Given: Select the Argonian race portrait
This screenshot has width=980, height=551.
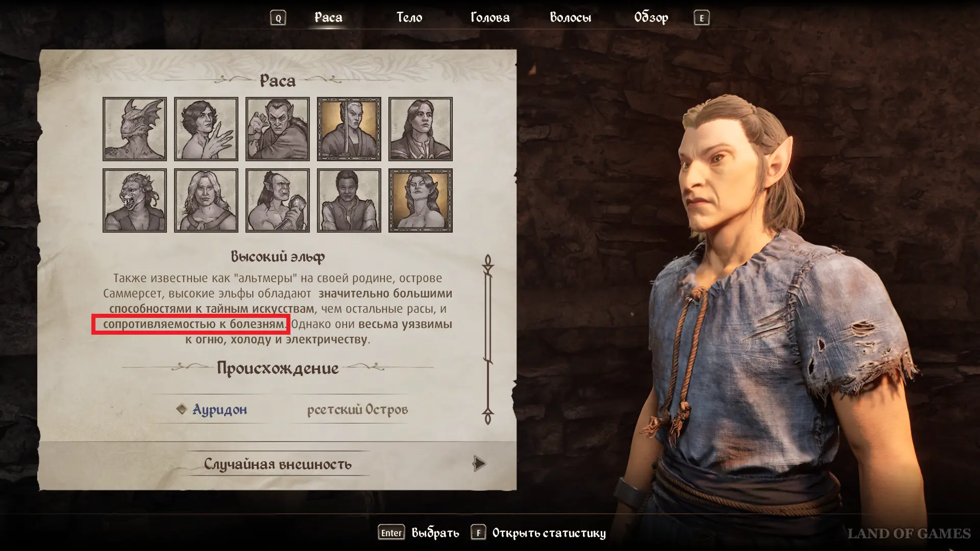Looking at the screenshot, I should [x=134, y=129].
